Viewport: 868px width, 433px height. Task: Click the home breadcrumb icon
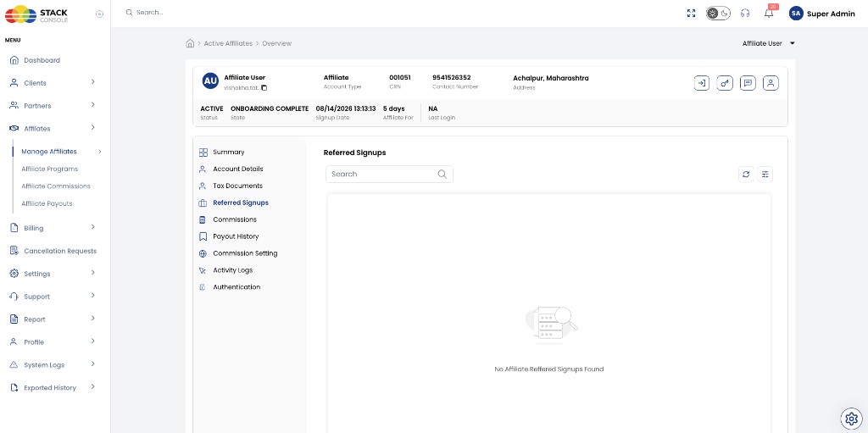point(190,43)
